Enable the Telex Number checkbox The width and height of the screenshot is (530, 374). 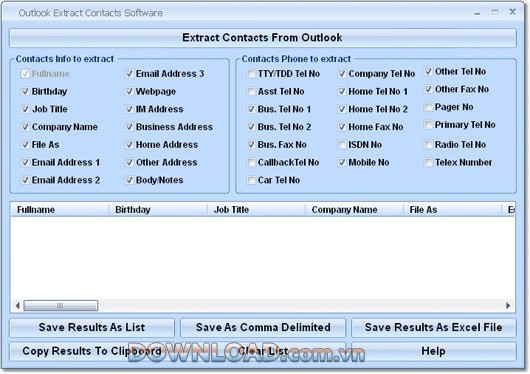tap(428, 162)
